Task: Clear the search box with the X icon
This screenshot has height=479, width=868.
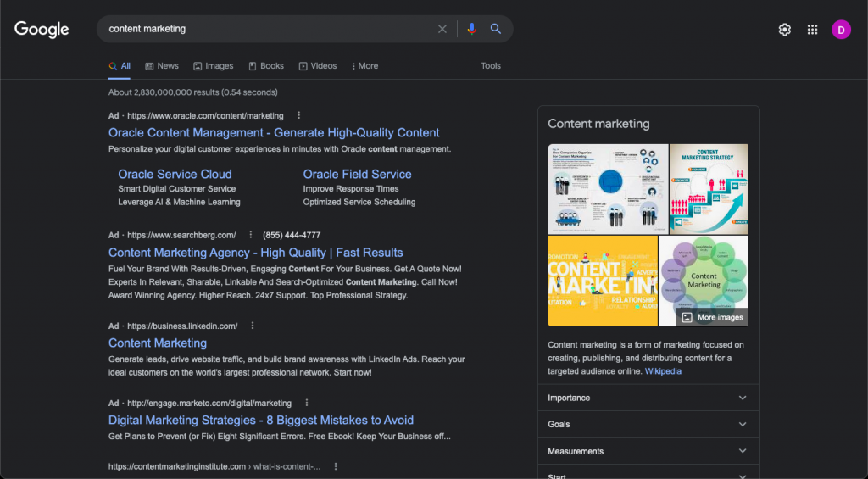Action: point(442,29)
